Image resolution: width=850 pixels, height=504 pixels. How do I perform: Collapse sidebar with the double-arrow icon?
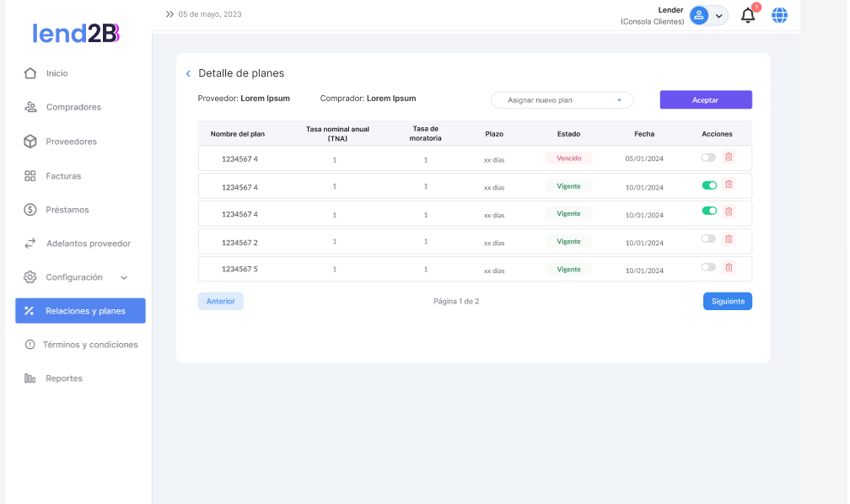pyautogui.click(x=169, y=14)
